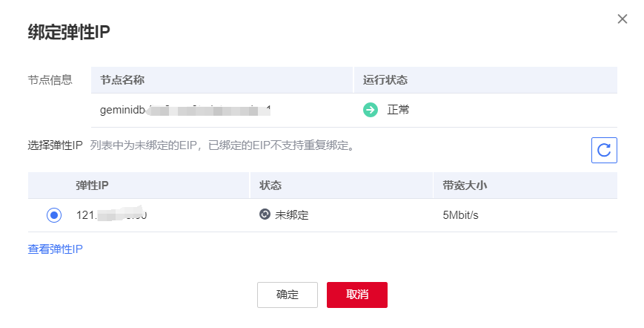Confirm binding with the 确定 button
This screenshot has width=644, height=328.
click(288, 295)
